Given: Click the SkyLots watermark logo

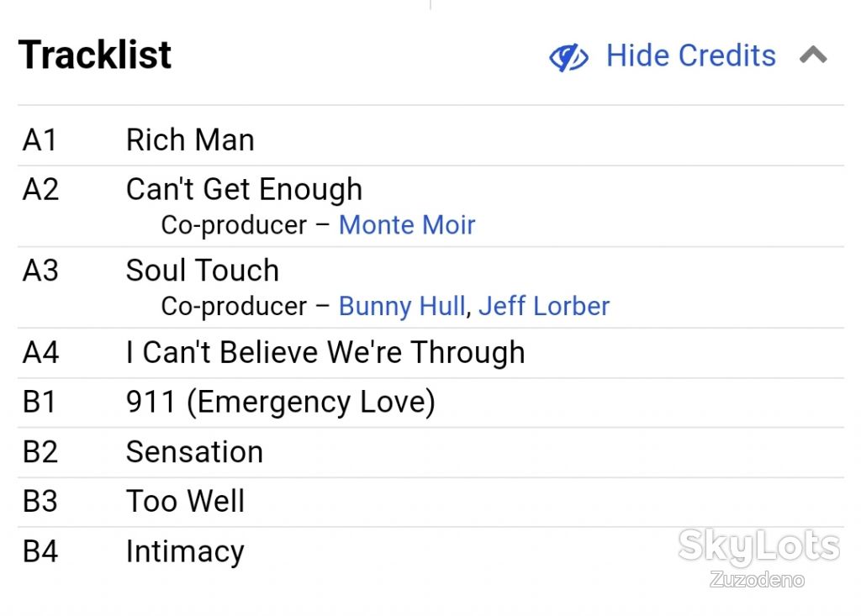Looking at the screenshot, I should (759, 545).
